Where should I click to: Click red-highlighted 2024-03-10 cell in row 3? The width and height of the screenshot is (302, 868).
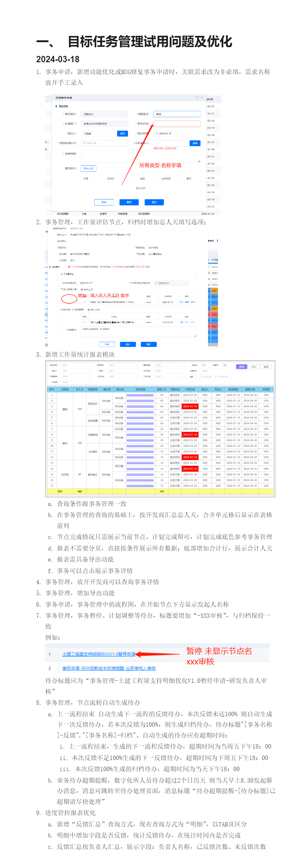(x=190, y=407)
